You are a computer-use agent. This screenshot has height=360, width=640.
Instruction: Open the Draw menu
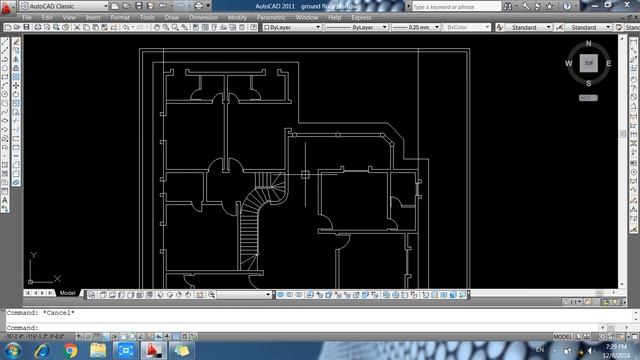(x=171, y=18)
